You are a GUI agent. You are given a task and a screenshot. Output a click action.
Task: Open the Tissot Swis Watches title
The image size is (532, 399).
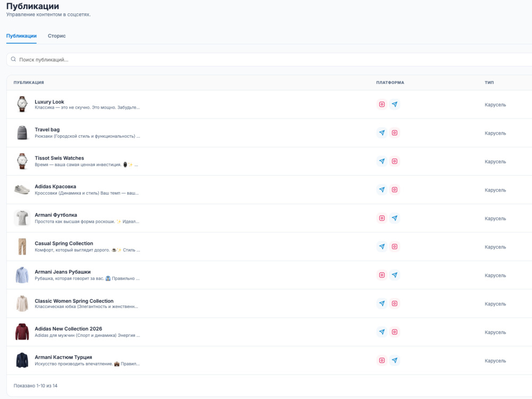(x=60, y=158)
